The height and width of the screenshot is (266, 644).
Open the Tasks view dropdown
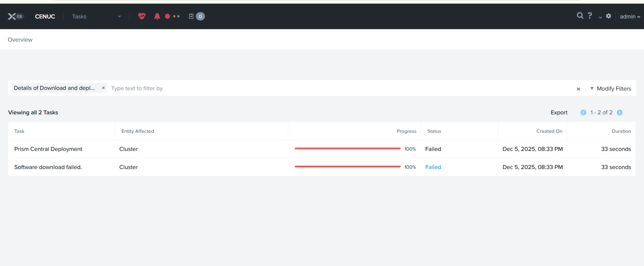[x=96, y=16]
